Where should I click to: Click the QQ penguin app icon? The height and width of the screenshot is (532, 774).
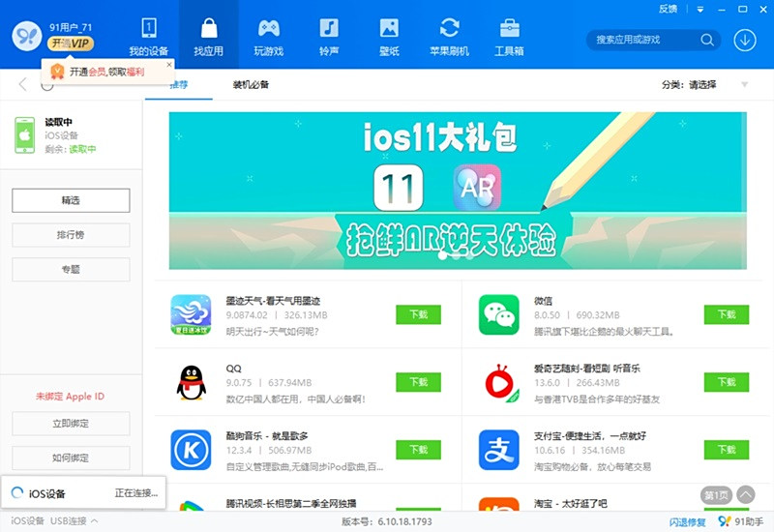tap(191, 382)
